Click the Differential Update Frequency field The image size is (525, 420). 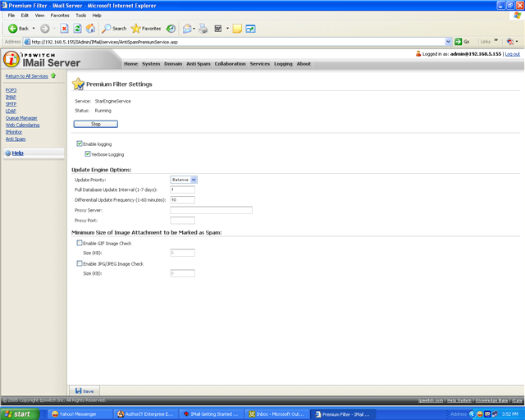[x=182, y=199]
